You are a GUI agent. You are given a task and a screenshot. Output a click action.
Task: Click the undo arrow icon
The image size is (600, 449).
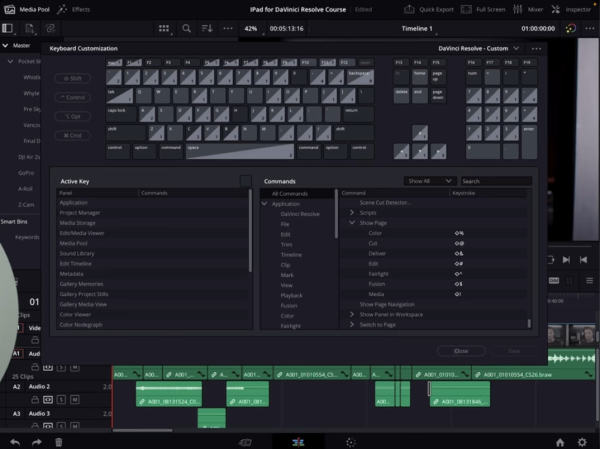click(x=15, y=442)
